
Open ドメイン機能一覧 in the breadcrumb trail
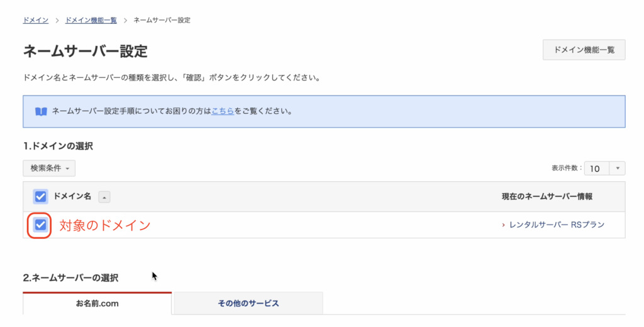tap(91, 20)
